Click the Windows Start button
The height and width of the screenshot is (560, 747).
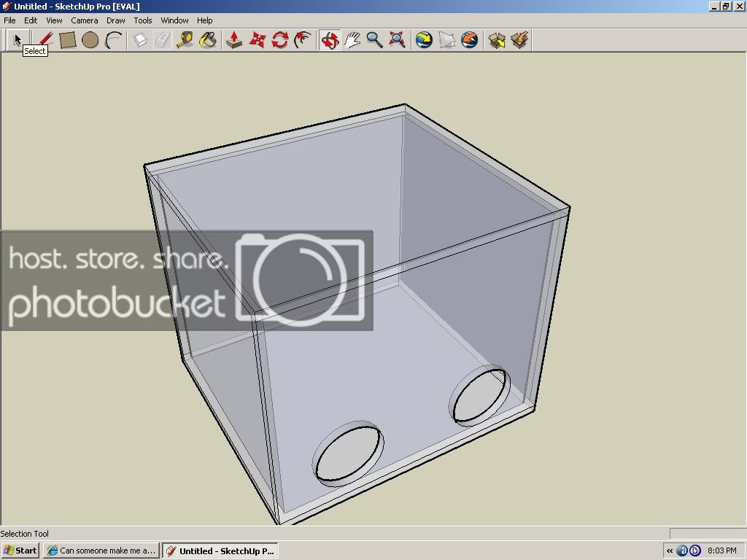coord(20,551)
